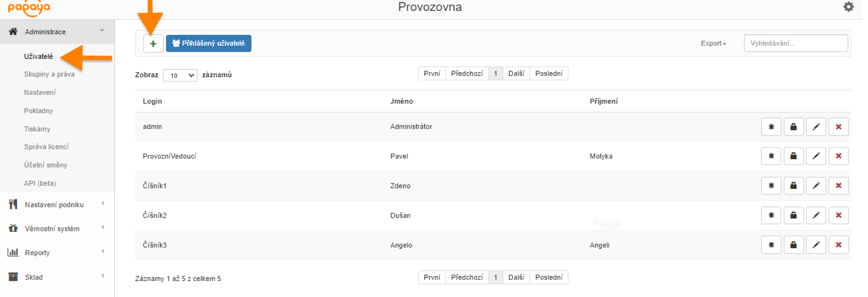Open the settings gear icon
Screen dimensions: 868x297
pyautogui.click(x=848, y=7)
